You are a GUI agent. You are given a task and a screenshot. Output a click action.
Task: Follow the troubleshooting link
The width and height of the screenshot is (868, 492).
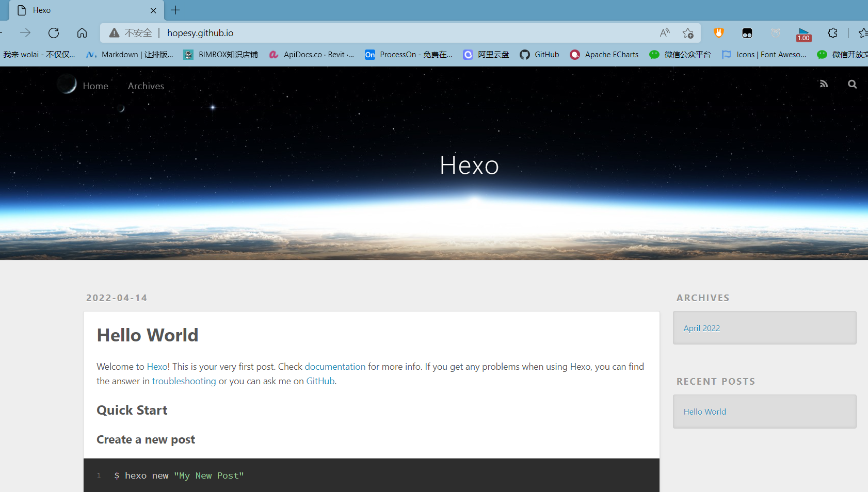pos(184,381)
